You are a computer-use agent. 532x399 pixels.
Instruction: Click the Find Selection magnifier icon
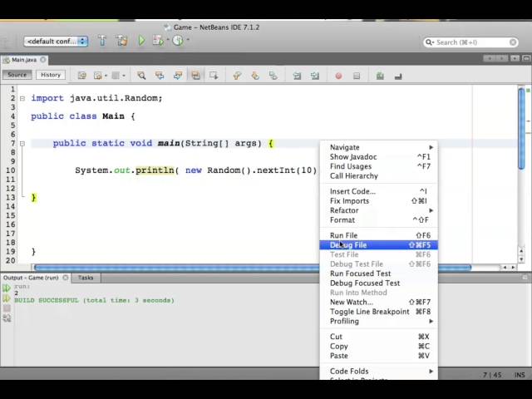click(141, 76)
